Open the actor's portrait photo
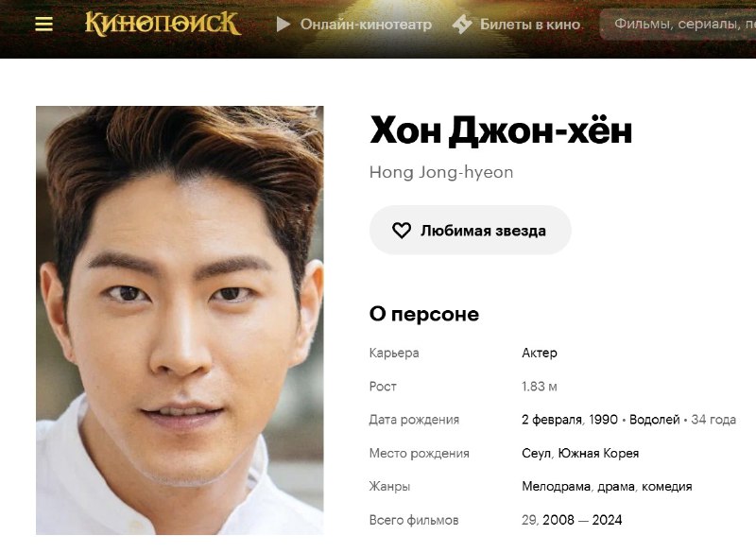Image resolution: width=756 pixels, height=553 pixels. (x=180, y=320)
